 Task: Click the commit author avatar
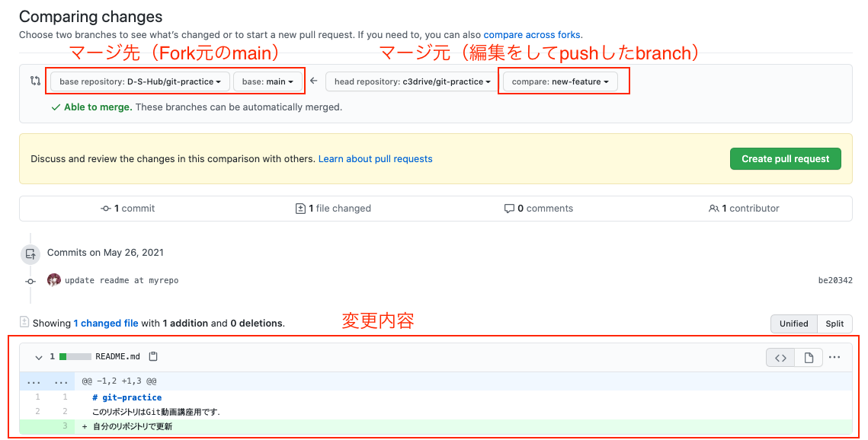click(x=53, y=279)
